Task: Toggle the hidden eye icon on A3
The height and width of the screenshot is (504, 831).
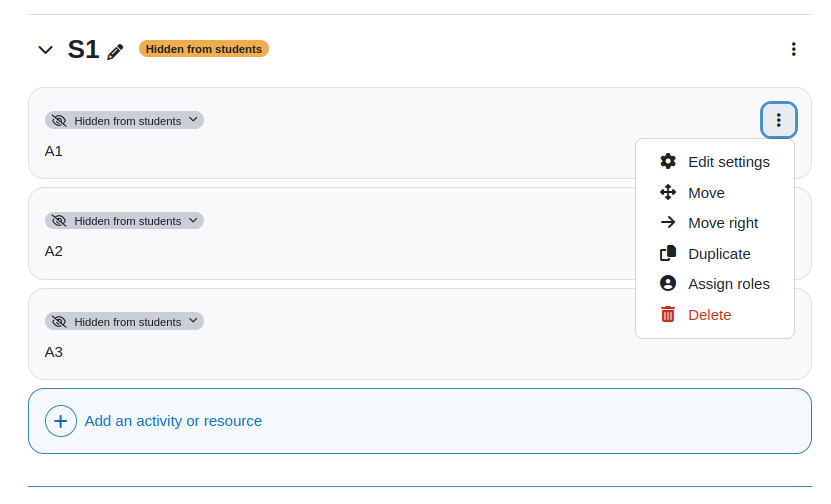Action: (59, 322)
